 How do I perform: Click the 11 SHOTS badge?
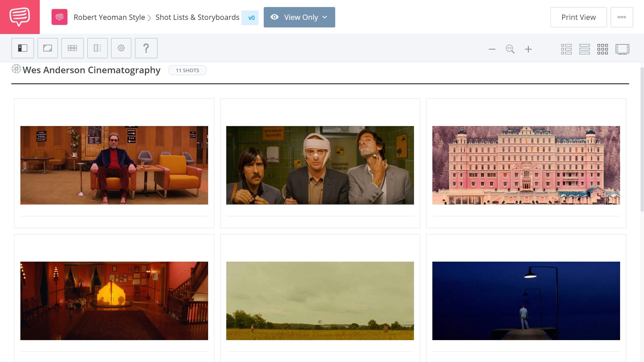pos(187,70)
